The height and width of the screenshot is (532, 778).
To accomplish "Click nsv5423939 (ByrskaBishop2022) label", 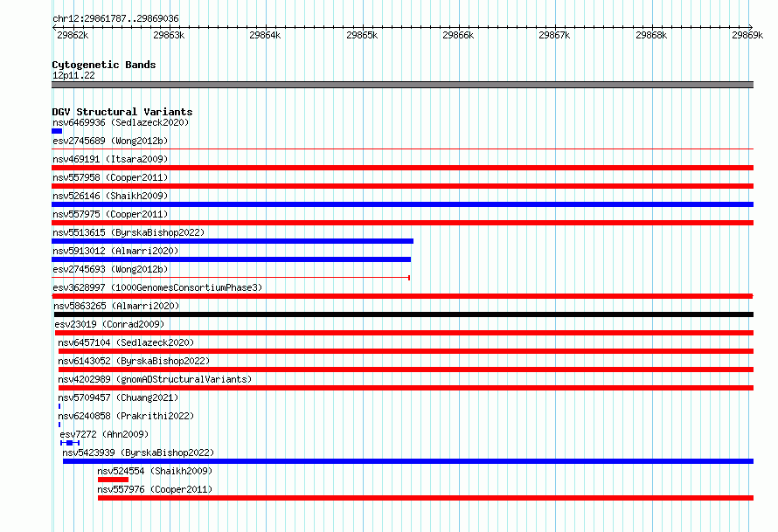I will [138, 453].
